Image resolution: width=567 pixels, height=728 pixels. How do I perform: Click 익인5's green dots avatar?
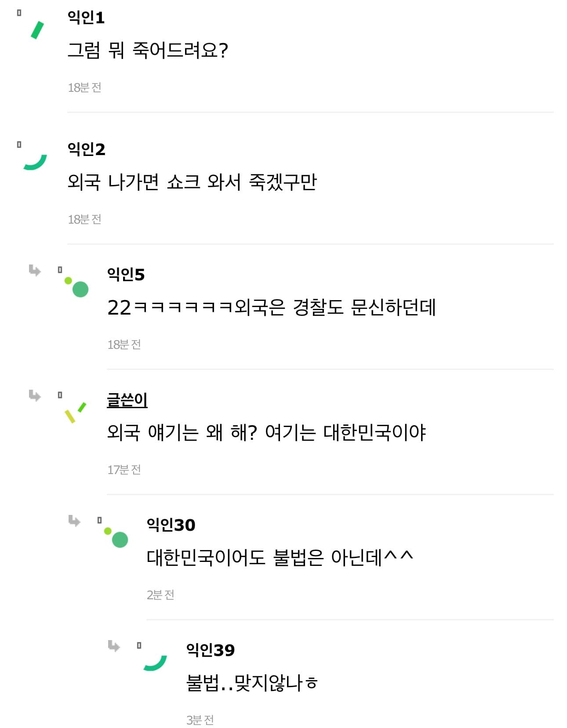click(77, 287)
